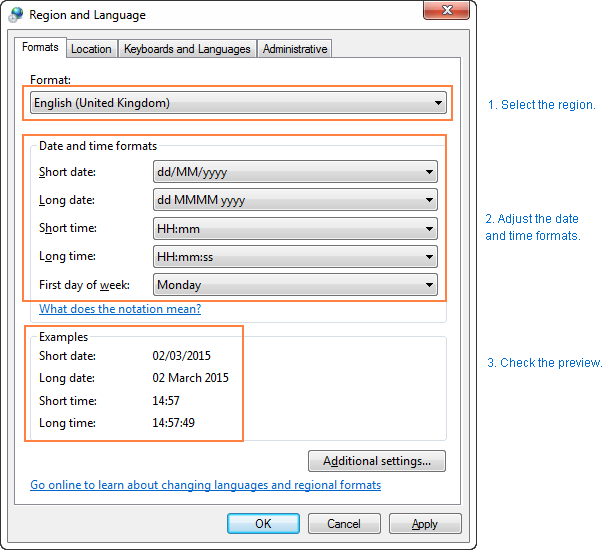This screenshot has width=613, height=550.
Task: Open the Short time format dropdown
Action: click(x=296, y=229)
